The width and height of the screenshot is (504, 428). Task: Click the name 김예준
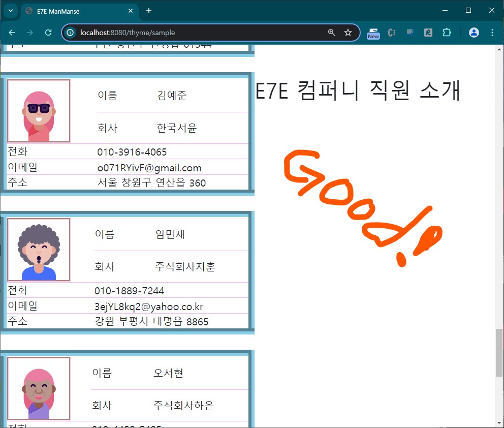[x=172, y=96]
